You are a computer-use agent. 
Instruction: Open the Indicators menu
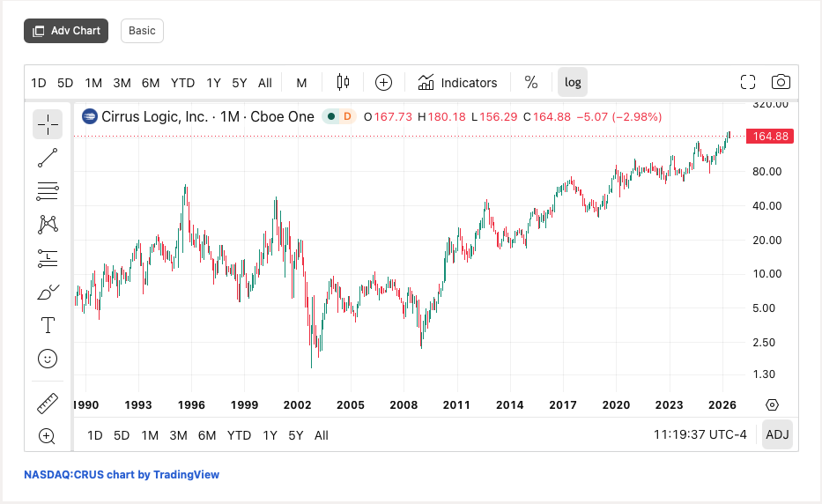(457, 82)
